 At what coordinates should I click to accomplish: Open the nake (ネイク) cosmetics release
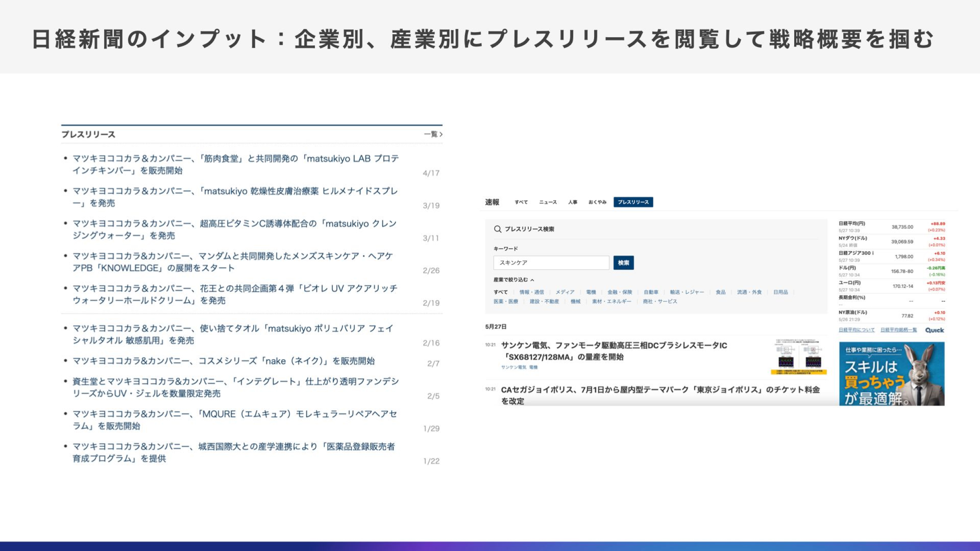pyautogui.click(x=223, y=361)
